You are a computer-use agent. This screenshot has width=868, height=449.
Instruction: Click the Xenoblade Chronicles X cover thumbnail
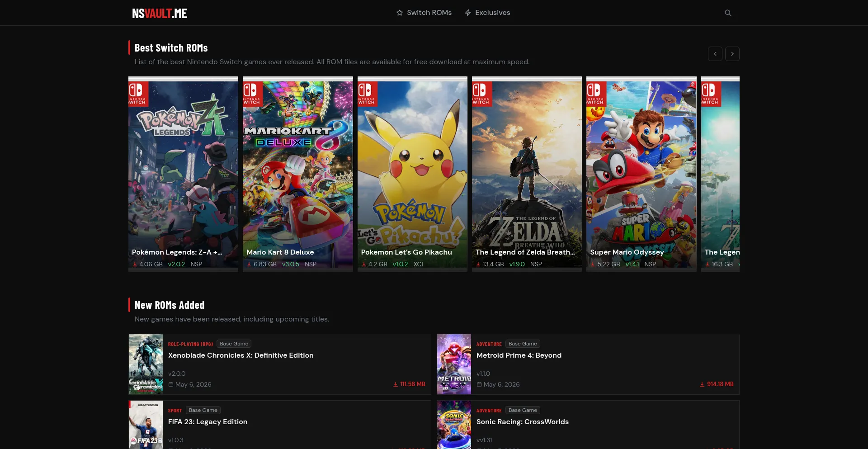coord(146,364)
